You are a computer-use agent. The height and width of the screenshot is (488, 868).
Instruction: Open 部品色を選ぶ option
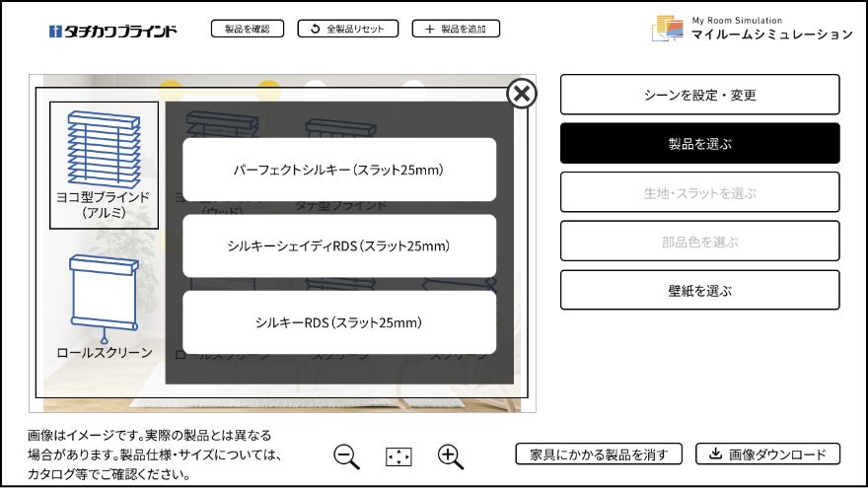pyautogui.click(x=699, y=241)
